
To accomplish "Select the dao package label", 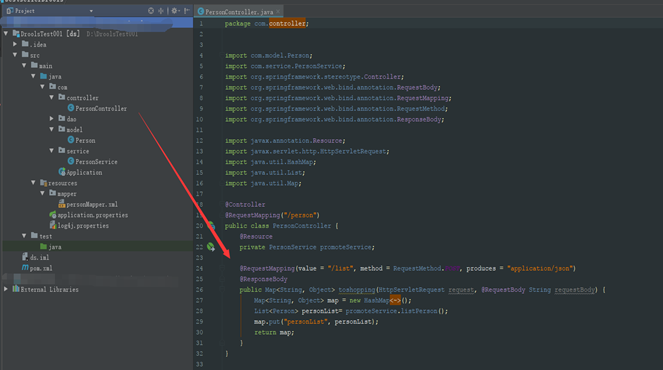I will pos(71,119).
